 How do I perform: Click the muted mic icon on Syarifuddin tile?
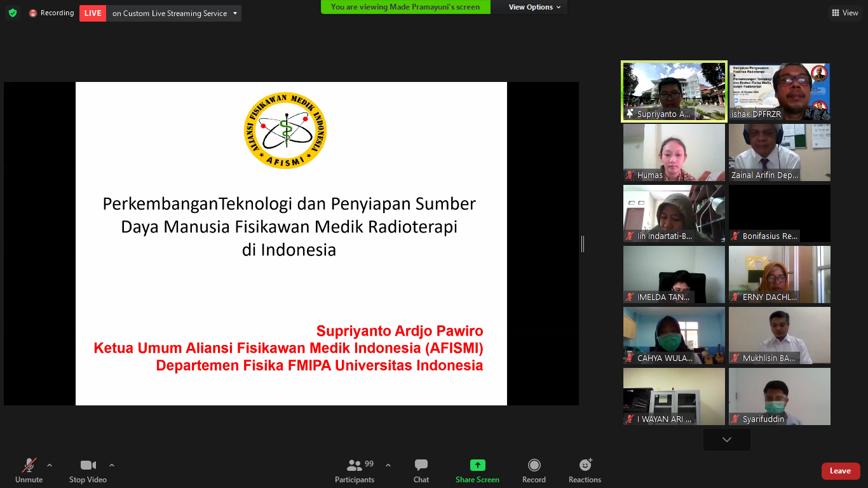[736, 419]
